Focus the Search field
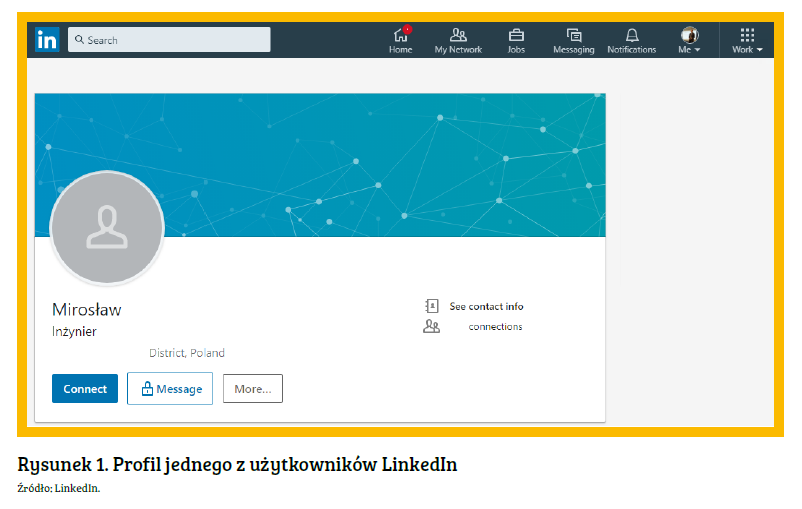This screenshot has width=802, height=509. click(x=169, y=39)
